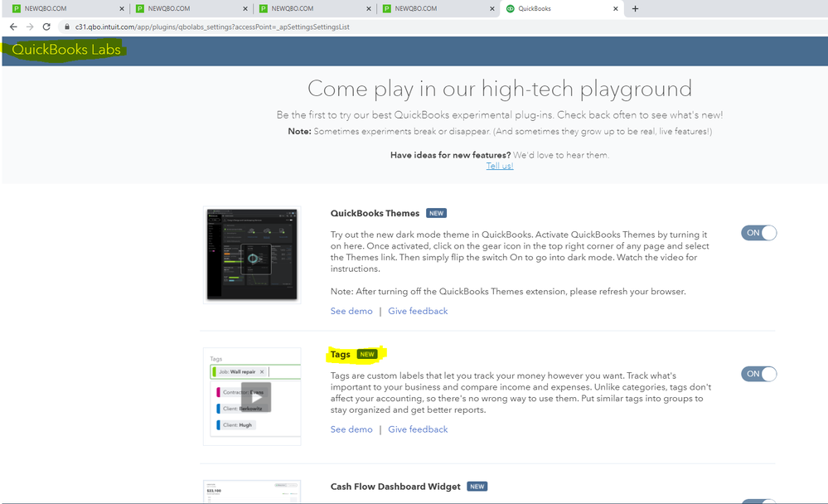Click See demo under Tags
The height and width of the screenshot is (504, 828).
(x=351, y=429)
